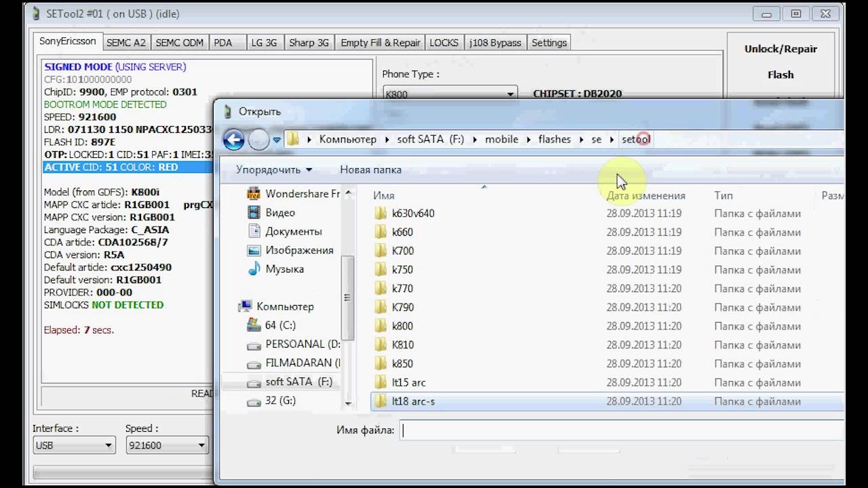Open Видео library in navigation pane
The width and height of the screenshot is (868, 488).
272,213
